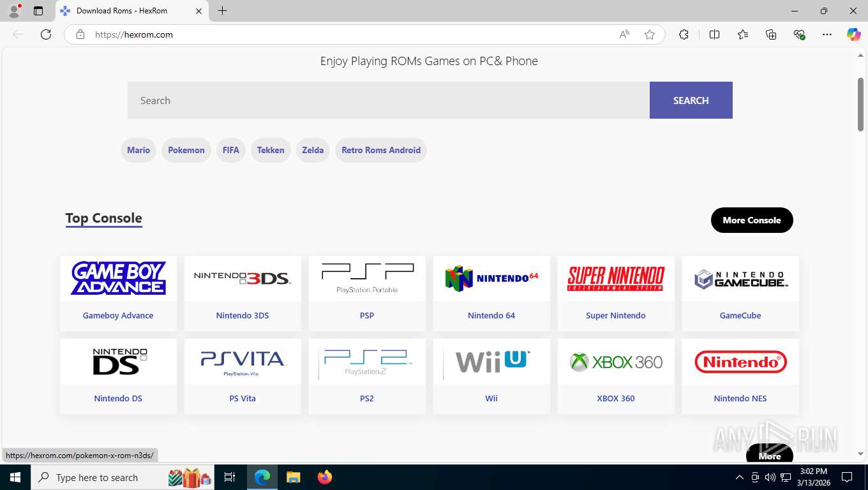Open Task View in the taskbar
The image size is (868, 490).
point(230,477)
